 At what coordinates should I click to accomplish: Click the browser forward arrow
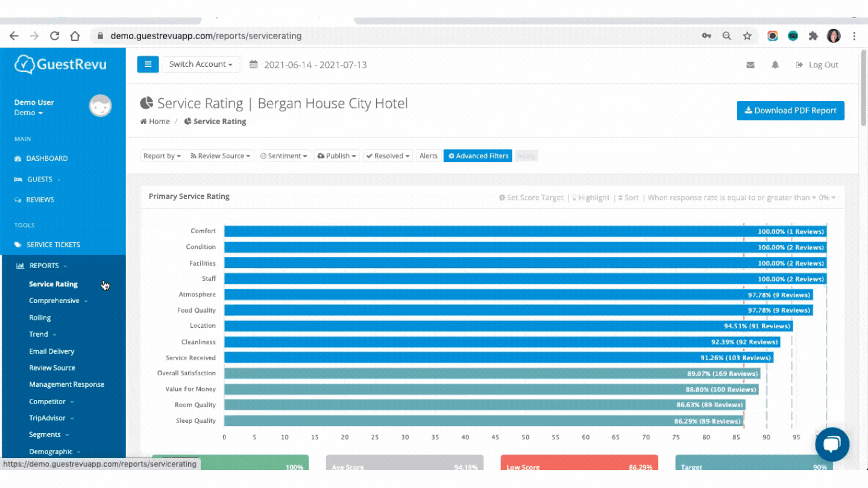[34, 36]
